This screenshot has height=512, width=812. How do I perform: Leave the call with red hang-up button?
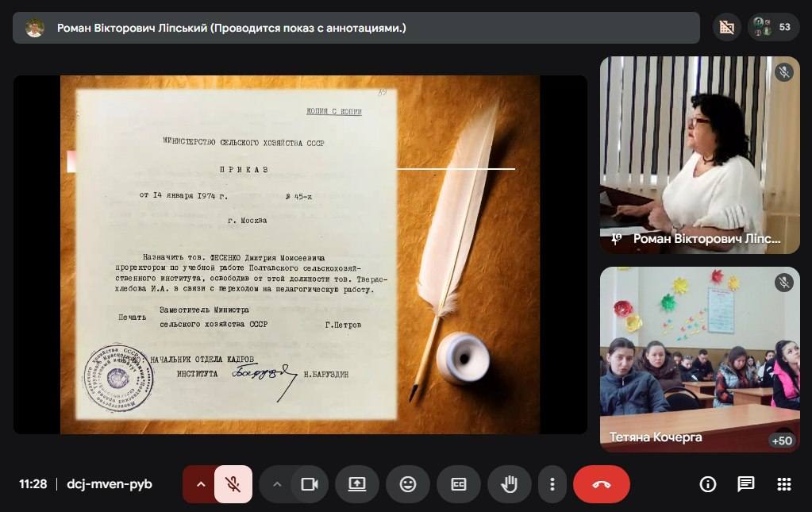(601, 484)
